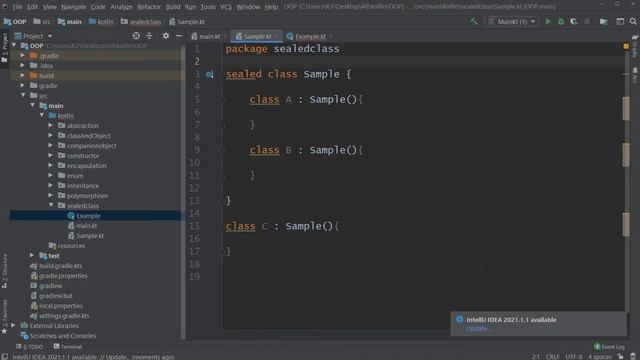Fold class A block on line 5
Image resolution: width=640 pixels, height=360 pixels.
[x=222, y=100]
